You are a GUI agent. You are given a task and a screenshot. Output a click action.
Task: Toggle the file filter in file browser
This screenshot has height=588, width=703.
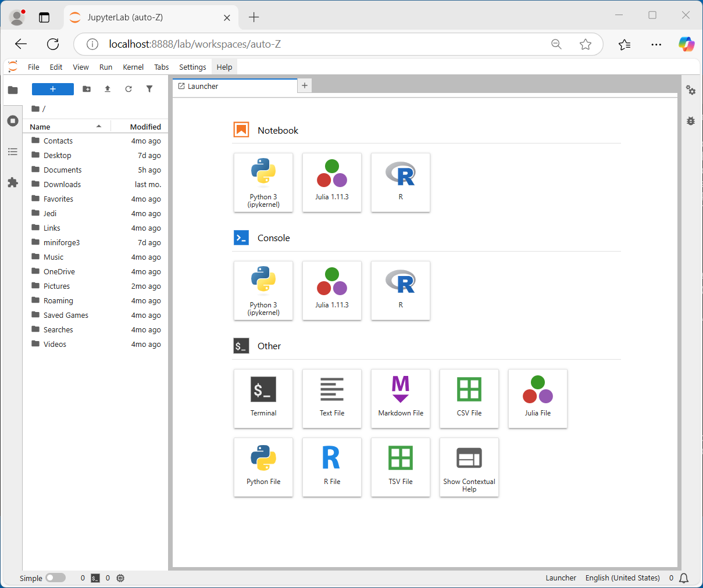click(x=149, y=89)
